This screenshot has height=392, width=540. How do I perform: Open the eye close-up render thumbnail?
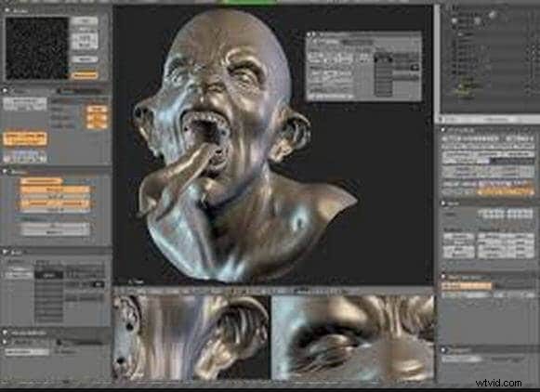coord(352,337)
